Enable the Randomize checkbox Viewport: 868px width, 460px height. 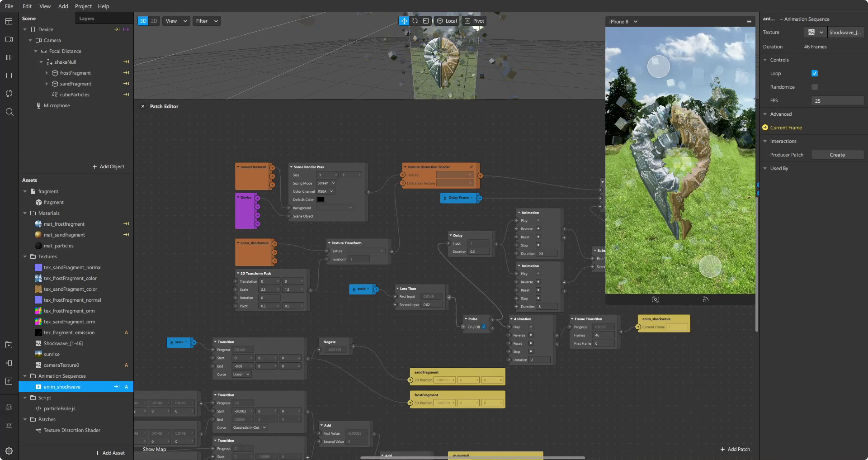[815, 87]
